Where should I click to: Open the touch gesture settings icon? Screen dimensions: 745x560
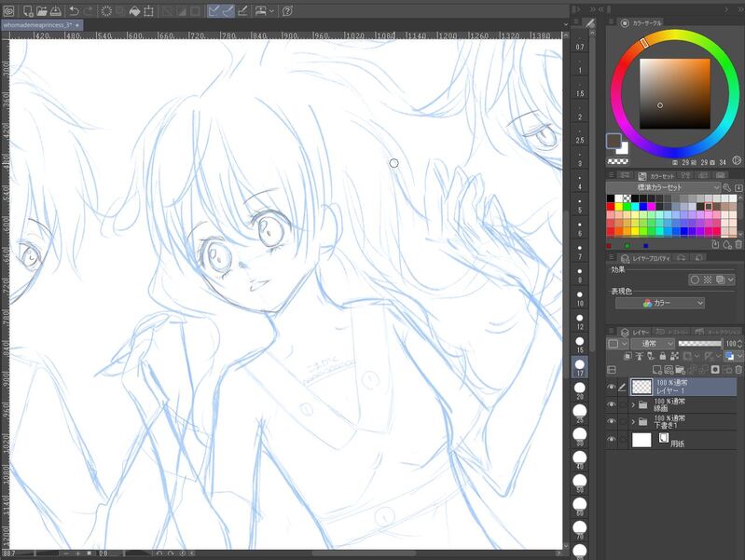coord(261,10)
